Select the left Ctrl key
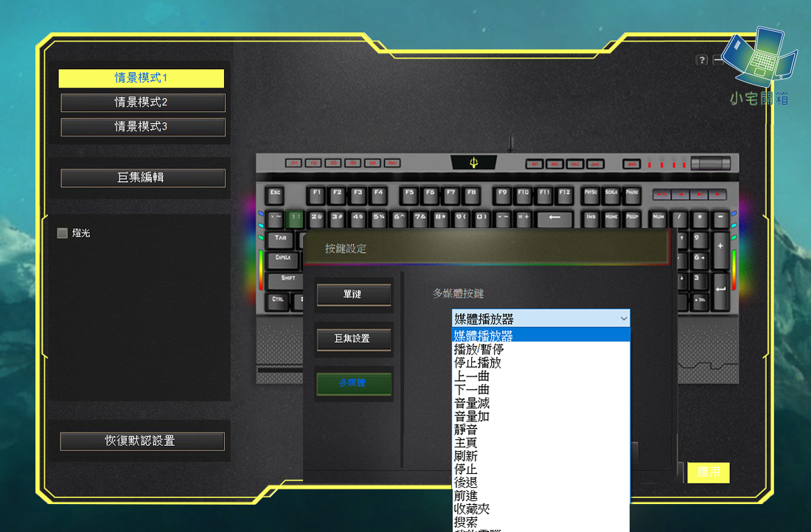Viewport: 811px width, 532px height. [x=278, y=301]
